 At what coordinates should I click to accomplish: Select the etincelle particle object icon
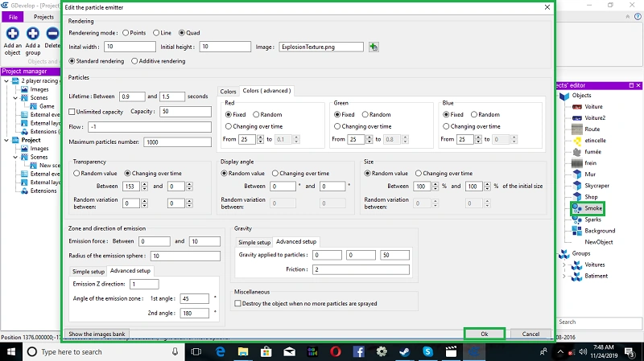pyautogui.click(x=577, y=141)
